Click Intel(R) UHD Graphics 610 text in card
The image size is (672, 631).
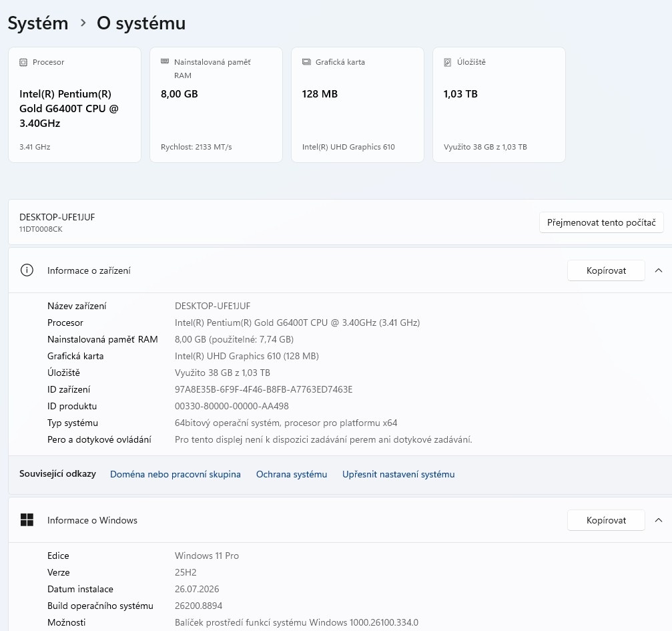coord(348,147)
